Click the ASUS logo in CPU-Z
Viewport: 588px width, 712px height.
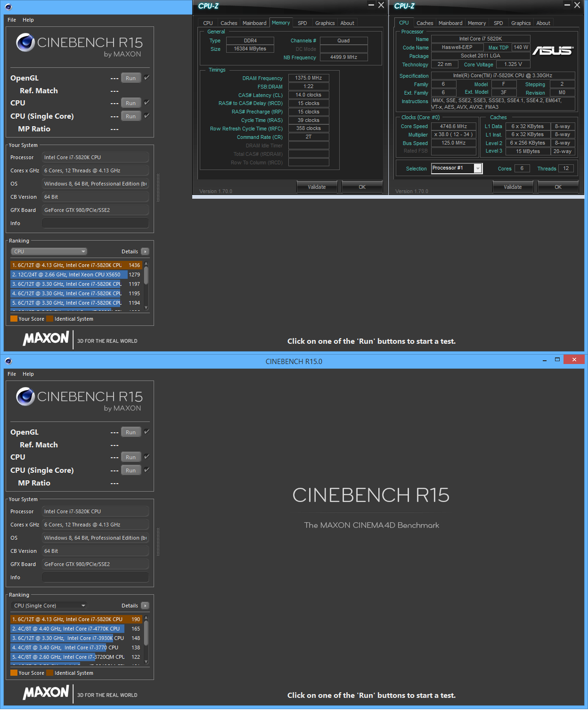point(553,50)
